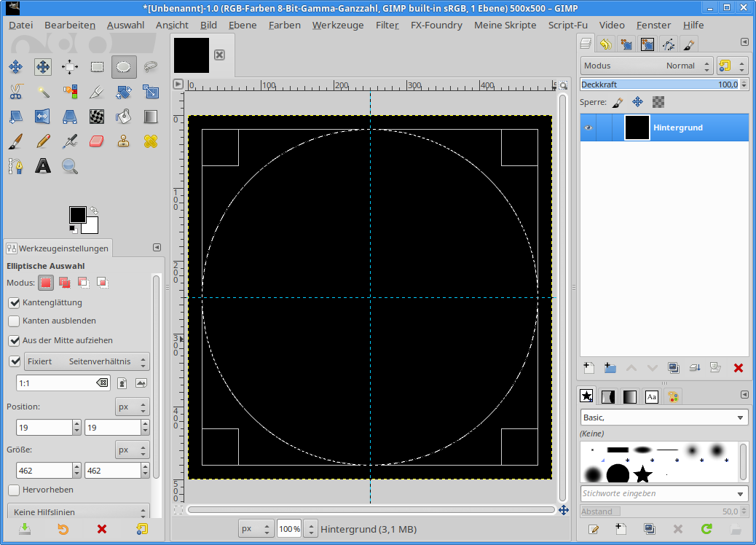Enable the Kanten ausblenden checkbox
Screen dimensions: 756x545
click(x=14, y=321)
